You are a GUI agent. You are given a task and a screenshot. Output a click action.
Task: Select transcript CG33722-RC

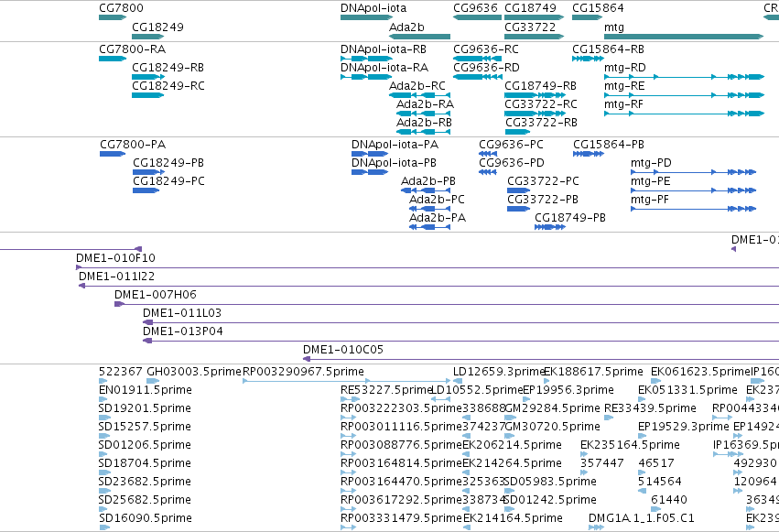535,114
